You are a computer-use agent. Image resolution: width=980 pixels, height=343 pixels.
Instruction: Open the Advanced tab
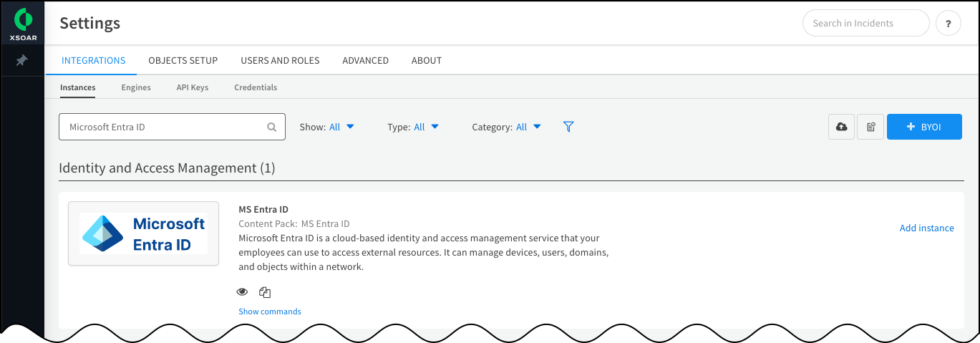[365, 60]
